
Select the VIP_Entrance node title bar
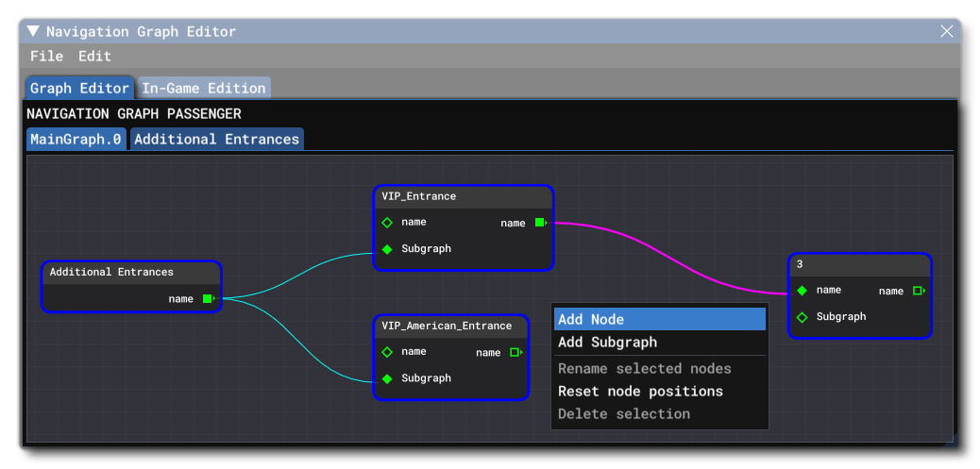(x=463, y=196)
